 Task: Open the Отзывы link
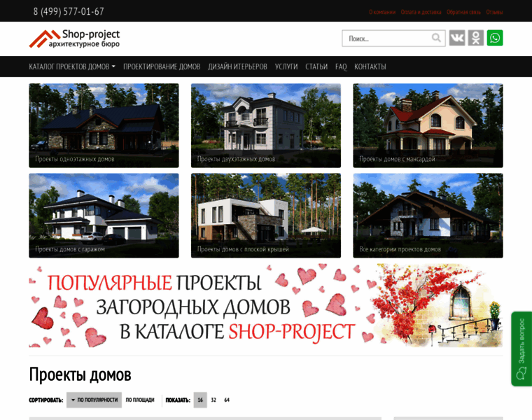[494, 12]
